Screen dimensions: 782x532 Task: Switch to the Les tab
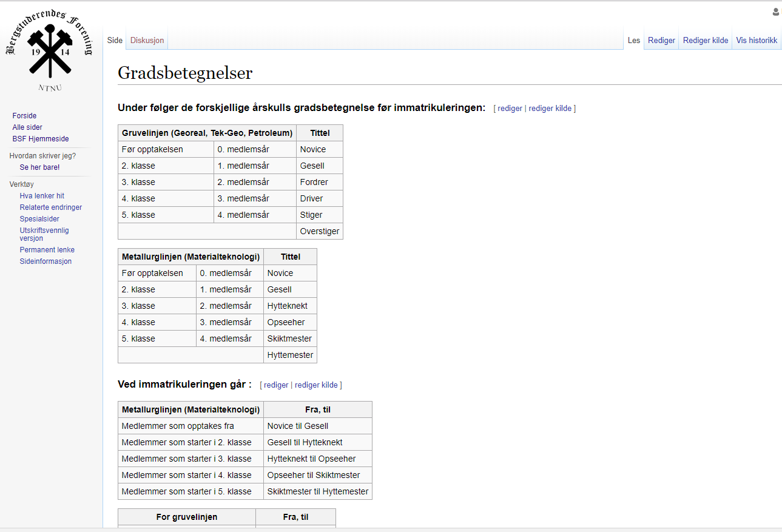pyautogui.click(x=633, y=41)
